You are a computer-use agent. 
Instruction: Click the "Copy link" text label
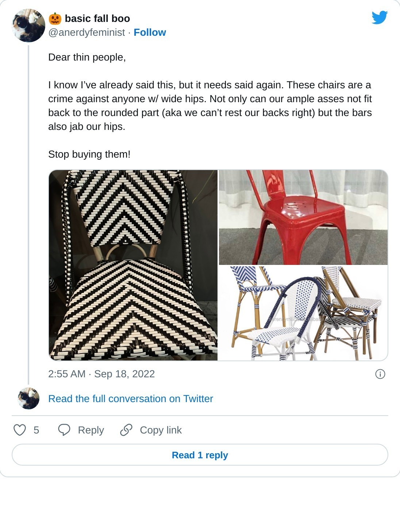161,430
